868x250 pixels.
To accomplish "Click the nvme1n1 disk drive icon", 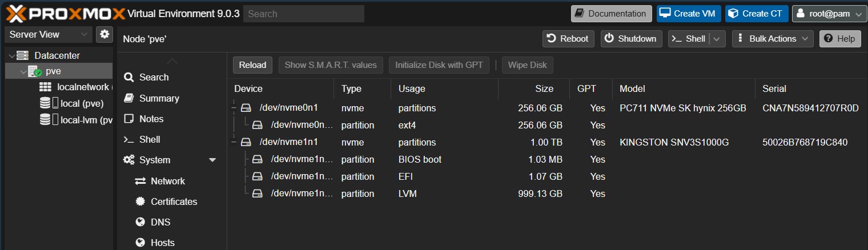I will point(246,142).
